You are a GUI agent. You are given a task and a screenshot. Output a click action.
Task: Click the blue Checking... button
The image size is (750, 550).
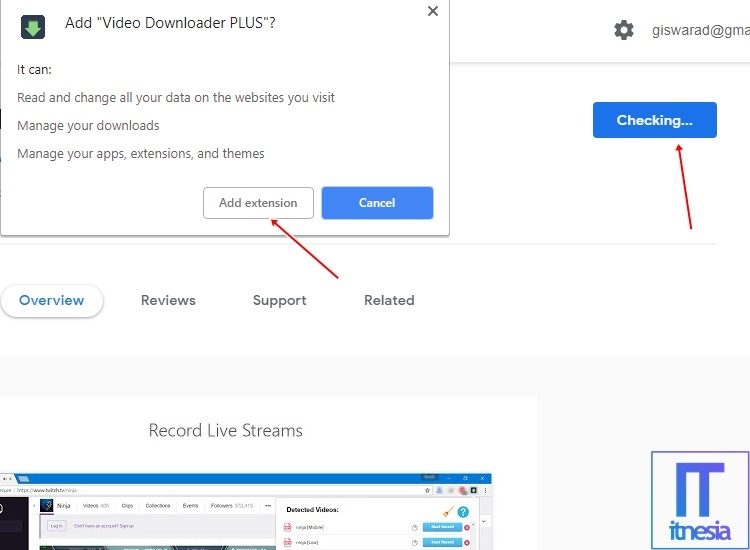click(654, 120)
